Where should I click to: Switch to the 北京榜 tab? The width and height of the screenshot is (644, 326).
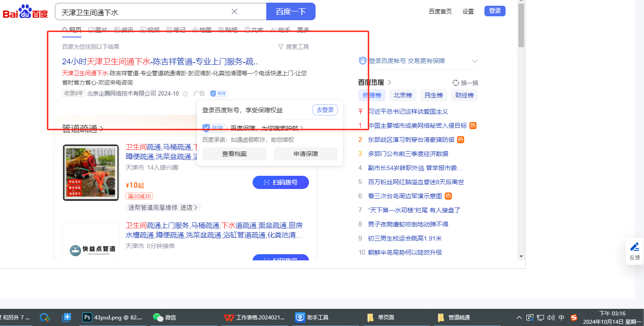pyautogui.click(x=402, y=95)
